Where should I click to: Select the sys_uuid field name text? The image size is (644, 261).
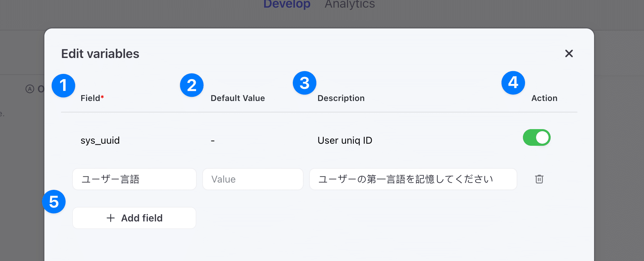pos(100,140)
